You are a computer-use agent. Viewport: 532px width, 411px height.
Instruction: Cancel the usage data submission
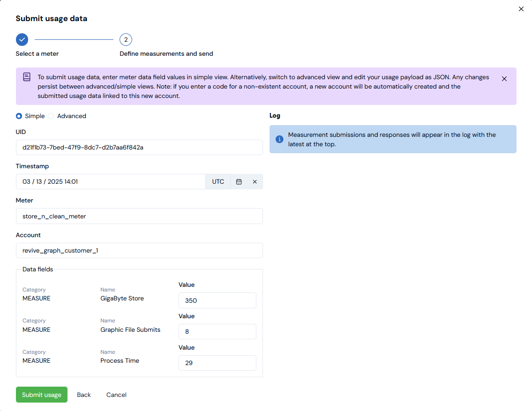pos(116,395)
